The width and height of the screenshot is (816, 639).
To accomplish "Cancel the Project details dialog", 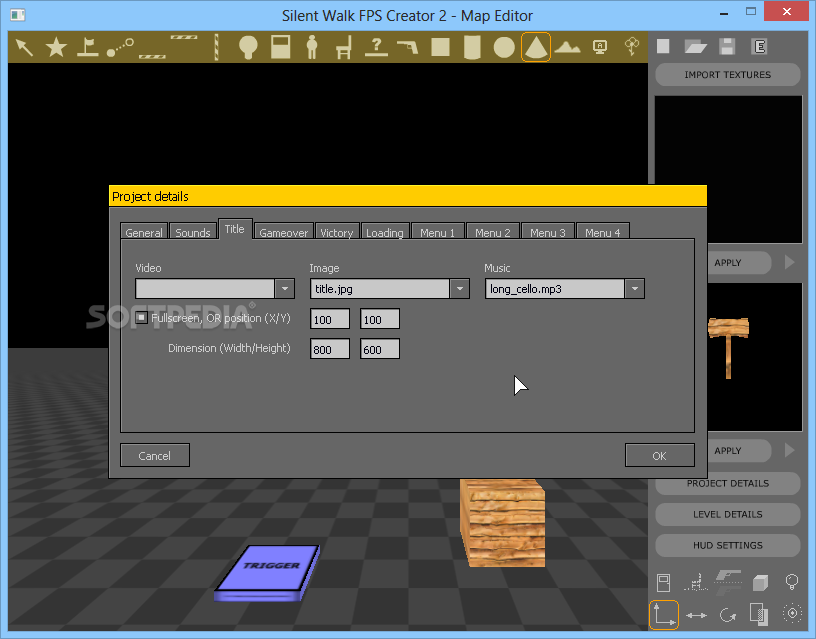I will (x=155, y=455).
